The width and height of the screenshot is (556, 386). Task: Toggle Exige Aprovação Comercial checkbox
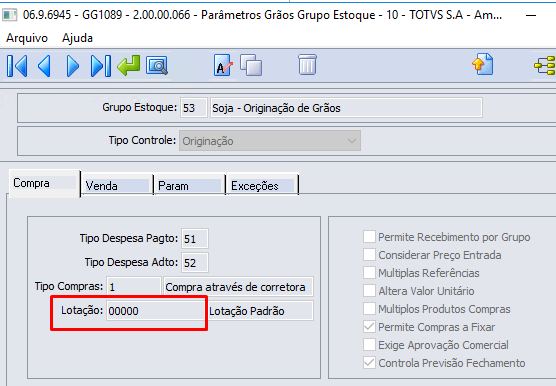point(369,345)
